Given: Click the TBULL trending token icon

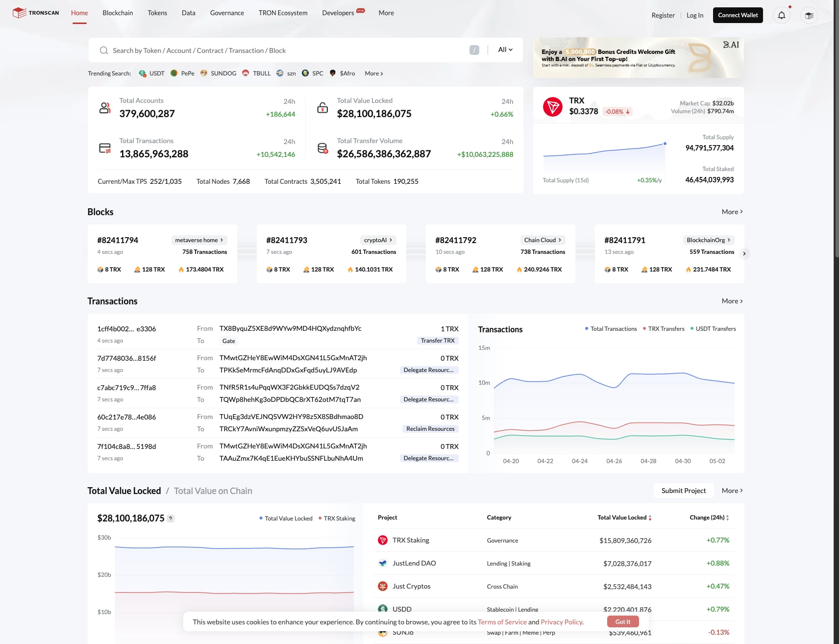Looking at the screenshot, I should click(x=246, y=73).
